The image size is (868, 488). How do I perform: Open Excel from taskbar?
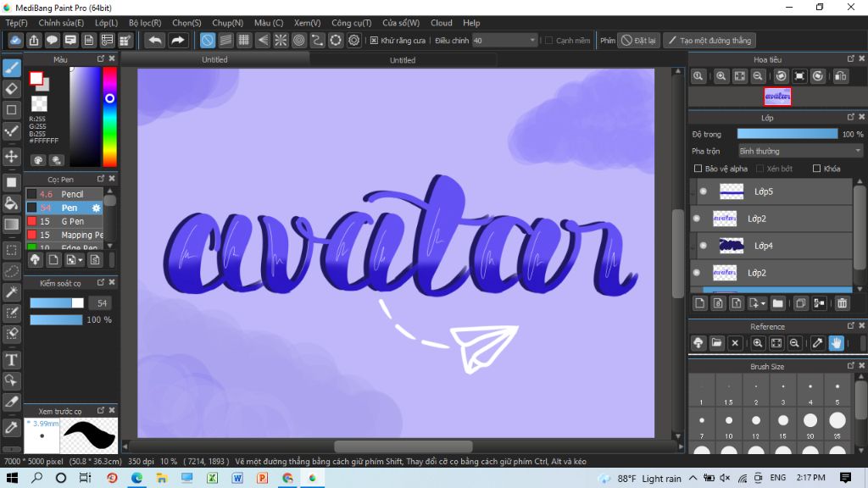(x=213, y=478)
